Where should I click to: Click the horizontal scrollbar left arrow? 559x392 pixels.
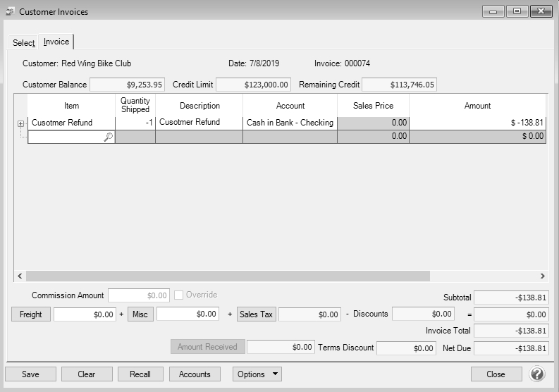coord(20,276)
